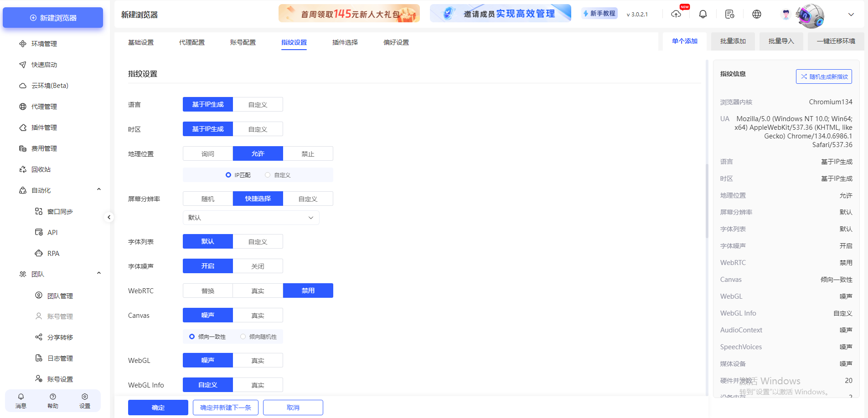Select the IP匹配 radio option

[x=228, y=174]
